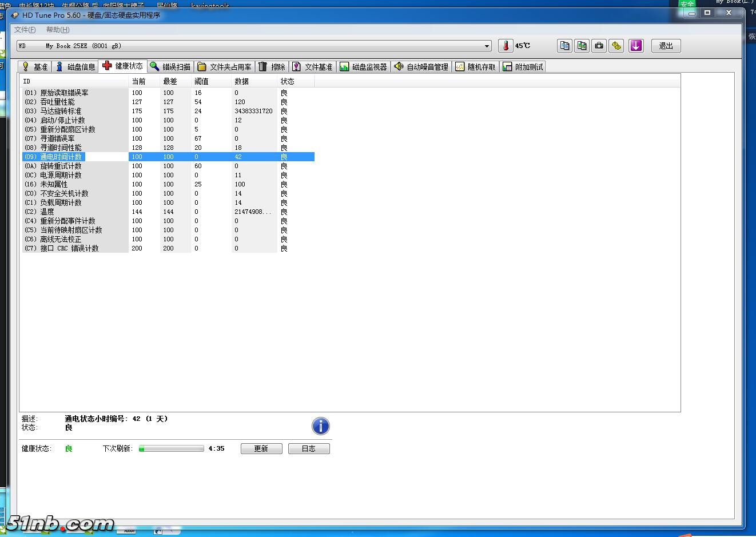Screen dimensions: 756x537
Task: Open the 文件(F) menu
Action: click(25, 30)
